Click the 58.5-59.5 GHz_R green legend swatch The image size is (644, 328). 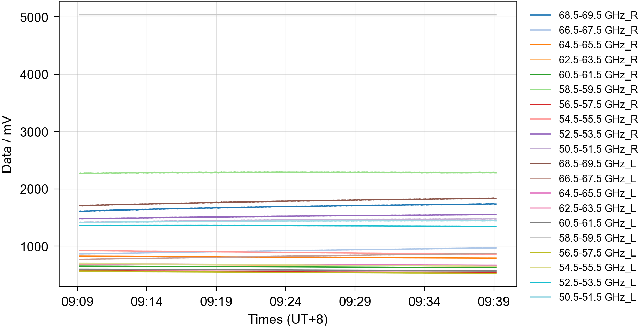click(540, 90)
